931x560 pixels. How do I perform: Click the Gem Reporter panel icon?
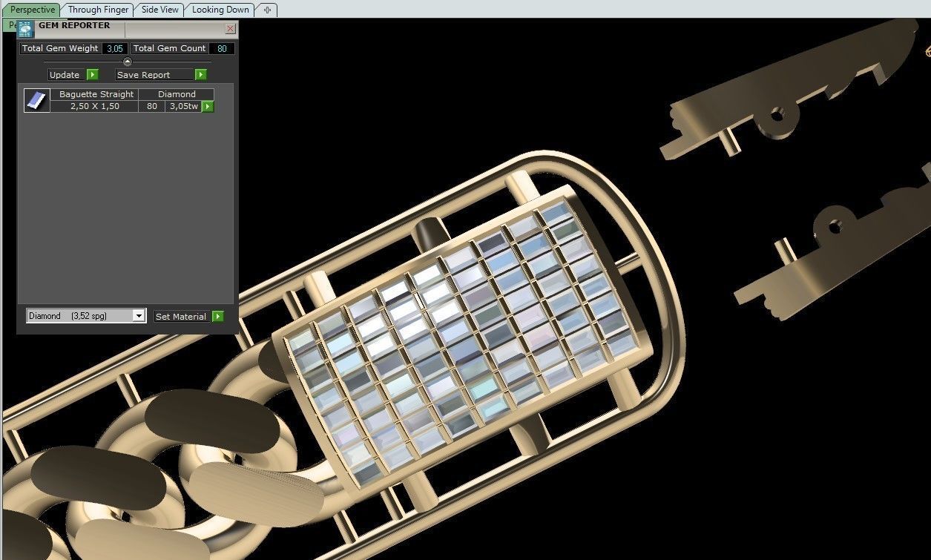point(26,30)
